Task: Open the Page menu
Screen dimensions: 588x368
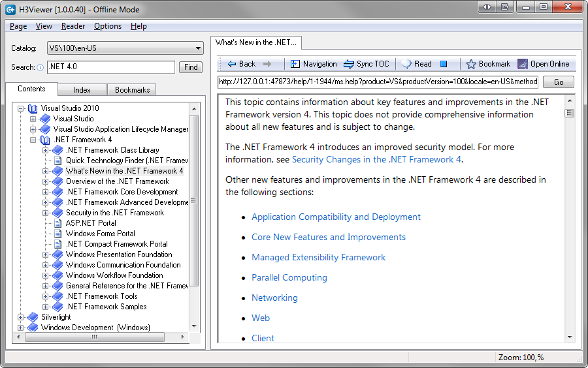Action: point(18,26)
